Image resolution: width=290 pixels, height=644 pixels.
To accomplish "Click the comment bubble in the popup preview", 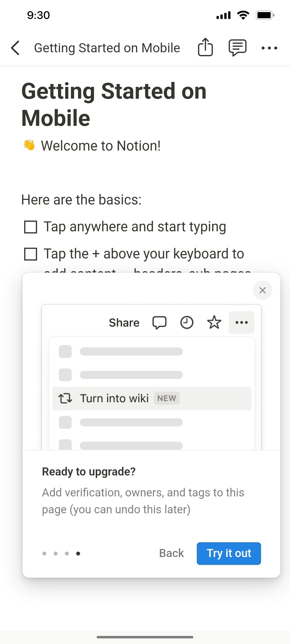I will click(160, 323).
